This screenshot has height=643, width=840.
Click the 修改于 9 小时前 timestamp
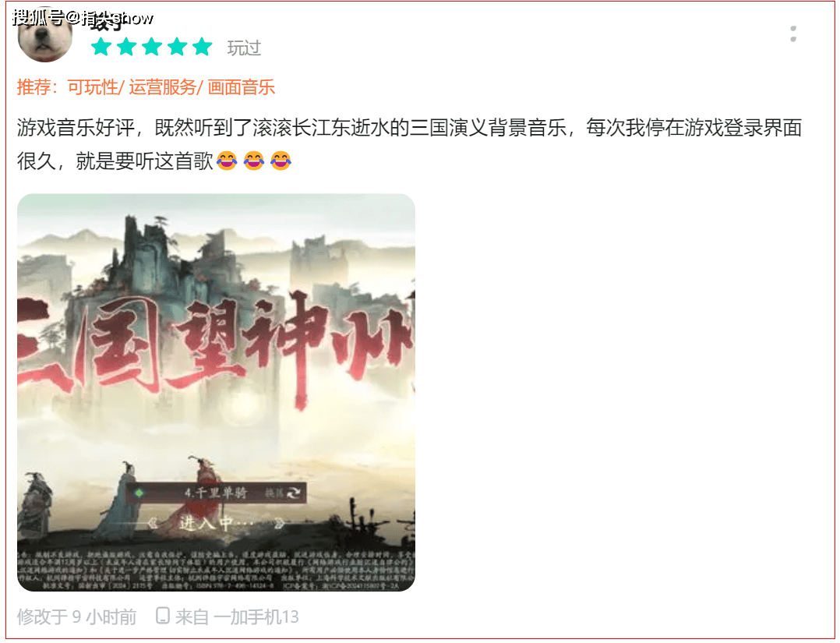click(x=76, y=617)
